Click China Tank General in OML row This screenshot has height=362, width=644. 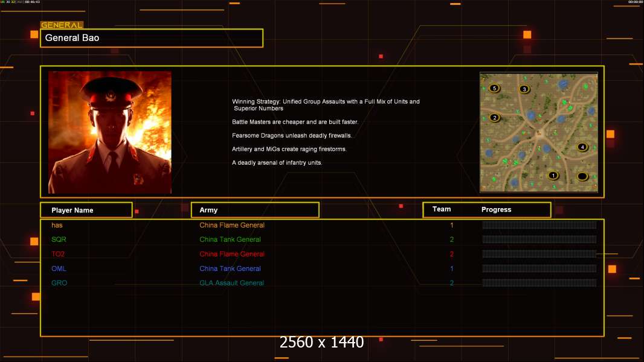tap(230, 268)
